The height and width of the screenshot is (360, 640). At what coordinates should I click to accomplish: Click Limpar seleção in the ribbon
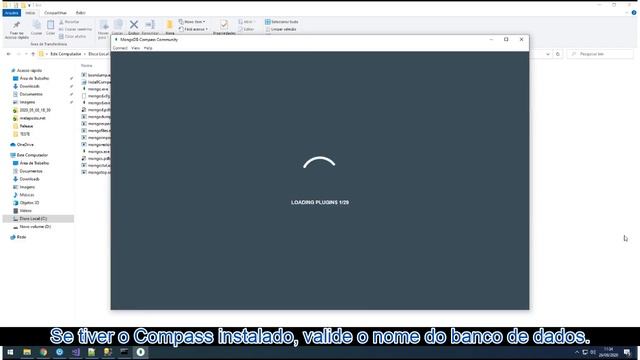(x=281, y=29)
